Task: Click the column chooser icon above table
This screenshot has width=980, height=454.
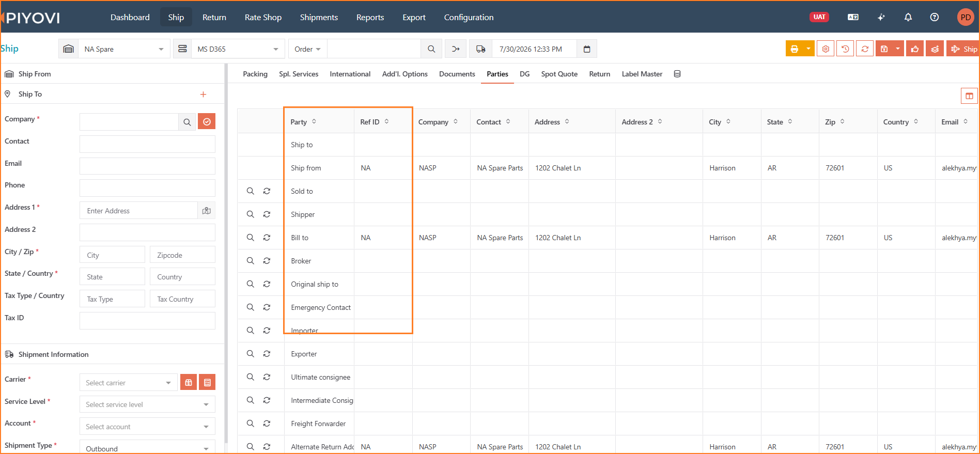Action: (969, 96)
